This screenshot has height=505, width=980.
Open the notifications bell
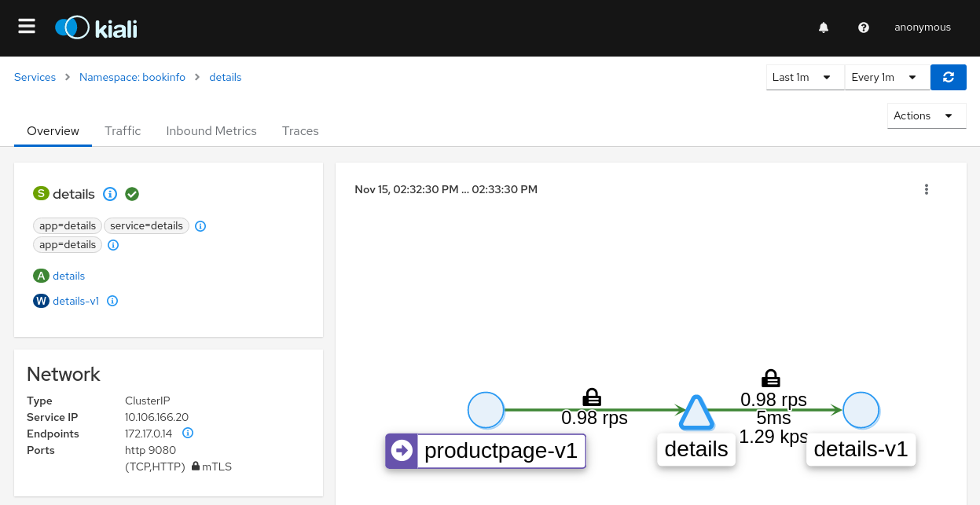pos(824,27)
